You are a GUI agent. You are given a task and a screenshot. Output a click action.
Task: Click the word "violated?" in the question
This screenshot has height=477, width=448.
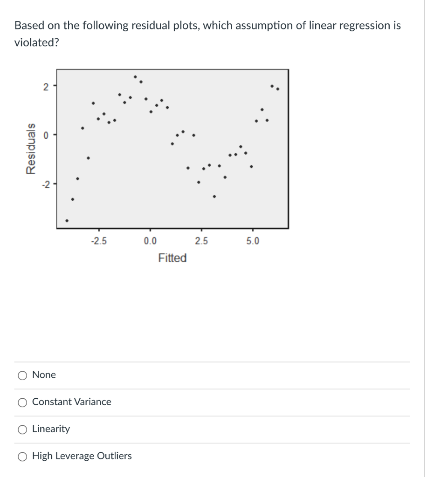pos(36,42)
